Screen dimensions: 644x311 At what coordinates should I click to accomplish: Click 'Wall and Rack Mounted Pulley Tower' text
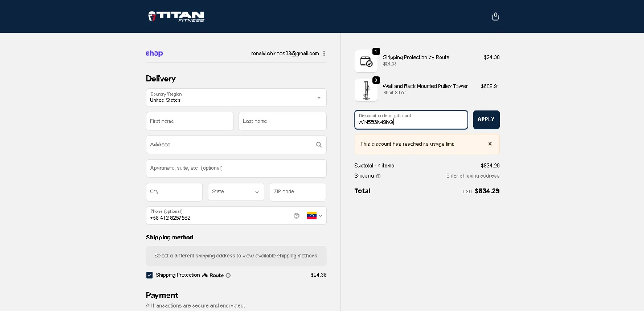pyautogui.click(x=425, y=86)
